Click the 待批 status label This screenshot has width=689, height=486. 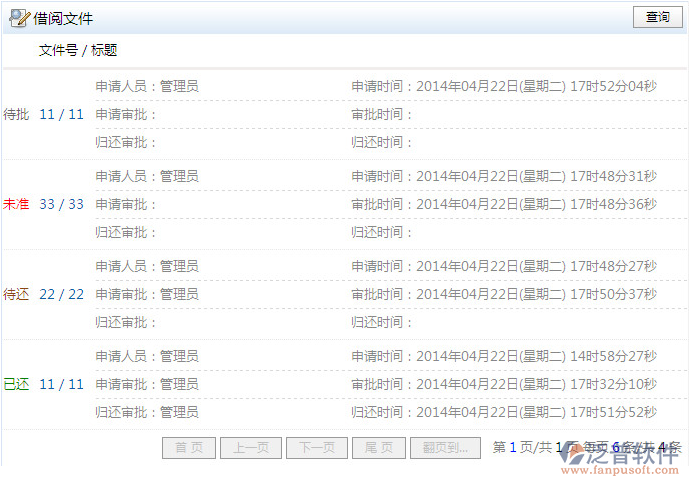[16, 114]
